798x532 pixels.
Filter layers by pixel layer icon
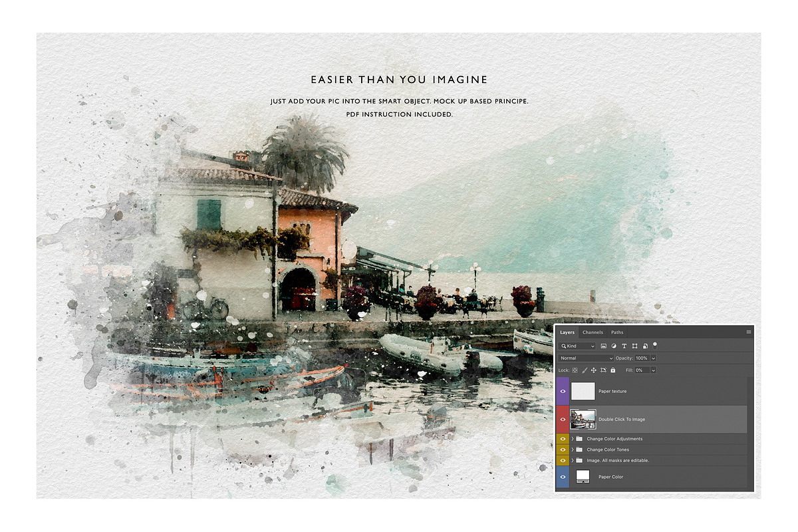pyautogui.click(x=604, y=346)
